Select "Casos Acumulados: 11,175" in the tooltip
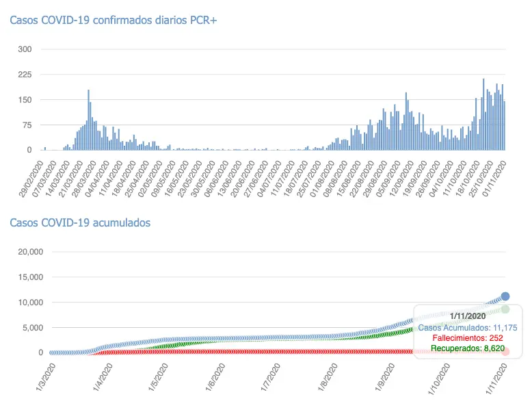 click(x=468, y=326)
